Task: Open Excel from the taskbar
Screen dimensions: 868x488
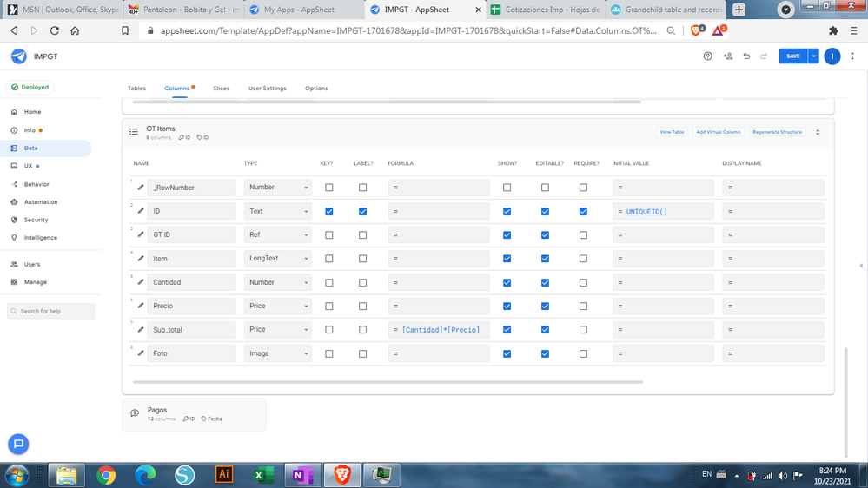Action: coord(263,475)
